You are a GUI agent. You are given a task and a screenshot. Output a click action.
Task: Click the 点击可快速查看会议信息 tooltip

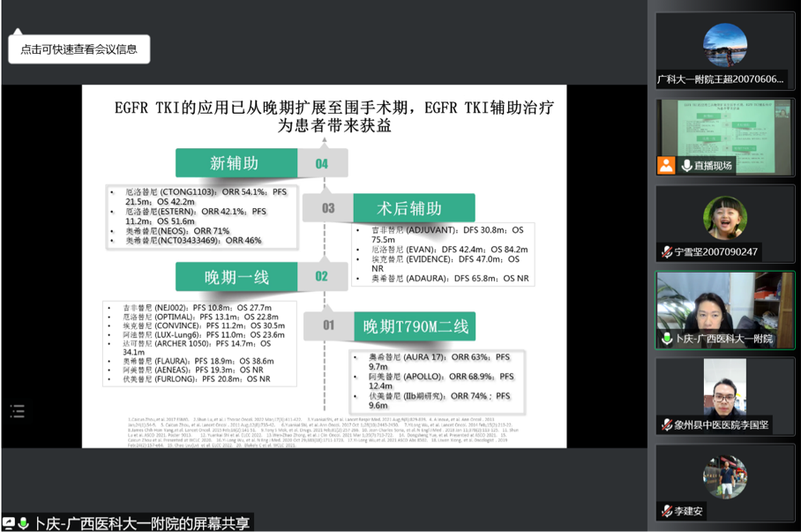pyautogui.click(x=79, y=49)
